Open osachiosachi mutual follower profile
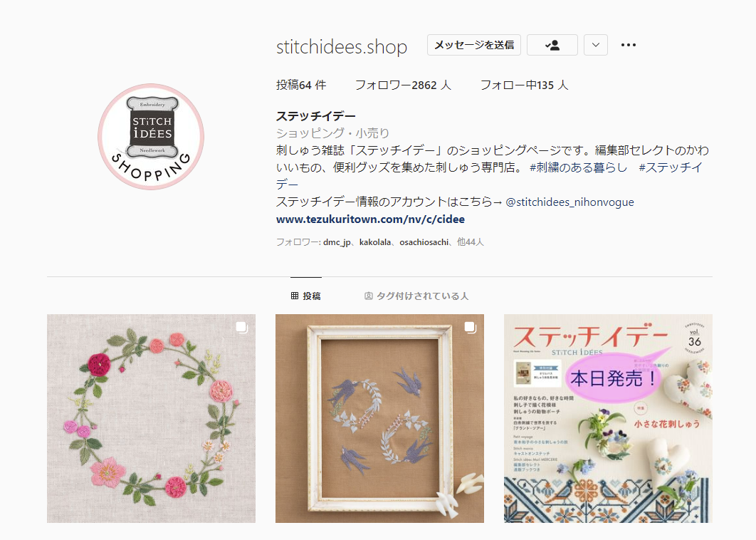The height and width of the screenshot is (540, 756). 424,242
